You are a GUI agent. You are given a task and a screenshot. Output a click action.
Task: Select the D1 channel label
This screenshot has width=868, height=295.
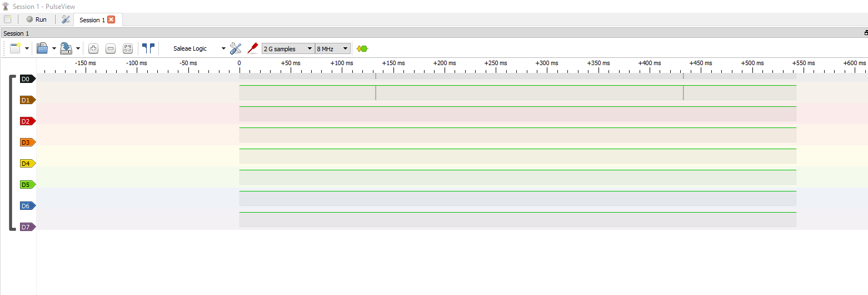pos(27,100)
